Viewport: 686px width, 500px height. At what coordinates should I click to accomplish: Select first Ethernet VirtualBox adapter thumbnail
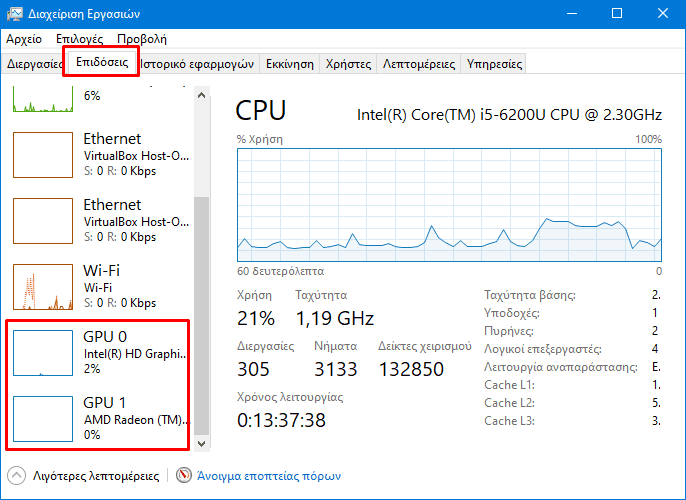click(x=42, y=154)
